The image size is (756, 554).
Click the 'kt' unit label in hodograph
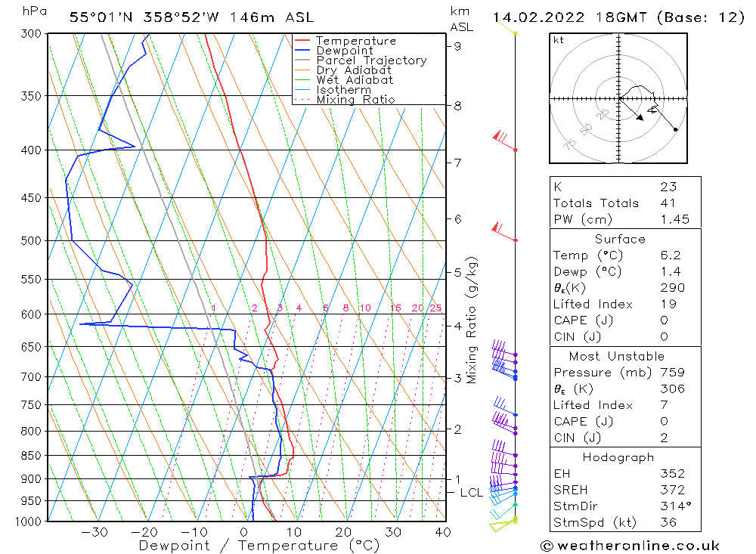(559, 39)
